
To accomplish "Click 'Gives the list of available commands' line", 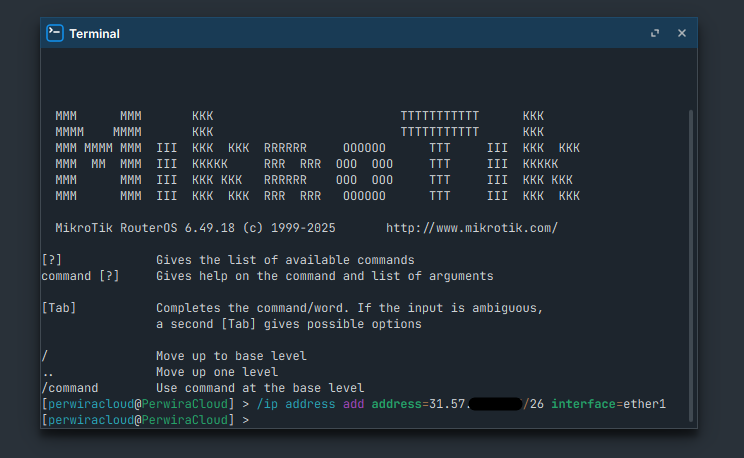I will [x=285, y=260].
